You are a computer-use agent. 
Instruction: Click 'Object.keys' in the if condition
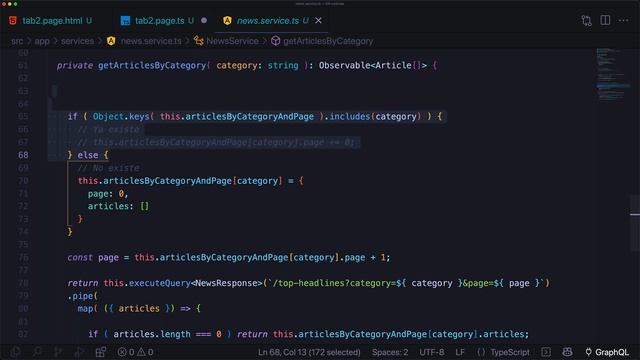(x=121, y=116)
